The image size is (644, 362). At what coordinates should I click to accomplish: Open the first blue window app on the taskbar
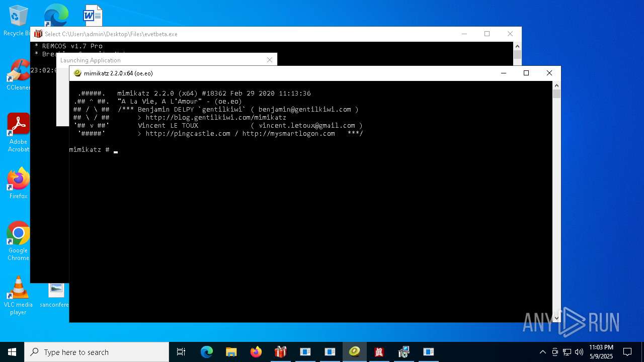tap(305, 352)
